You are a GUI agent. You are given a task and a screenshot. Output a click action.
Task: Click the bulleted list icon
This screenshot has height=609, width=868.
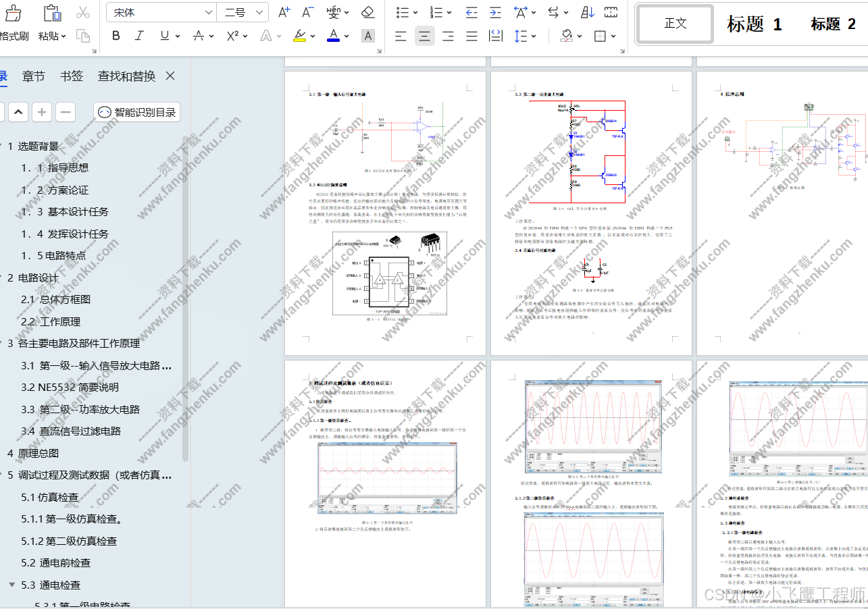point(403,12)
